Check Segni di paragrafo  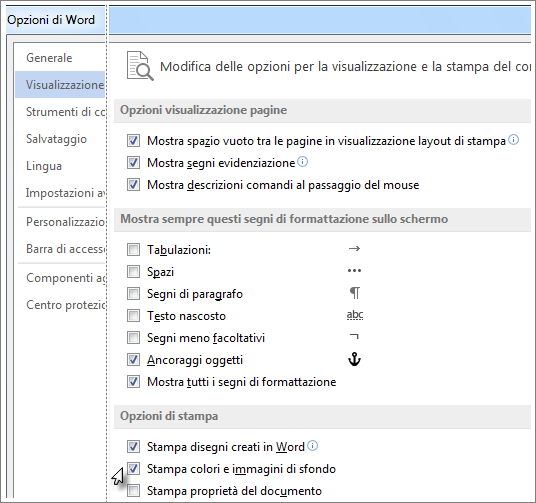[133, 294]
